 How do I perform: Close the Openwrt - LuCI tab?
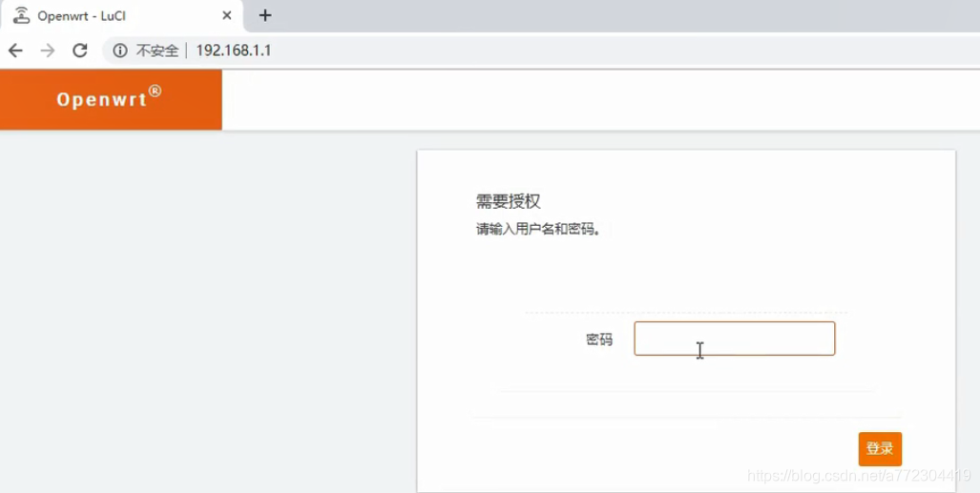(x=227, y=15)
